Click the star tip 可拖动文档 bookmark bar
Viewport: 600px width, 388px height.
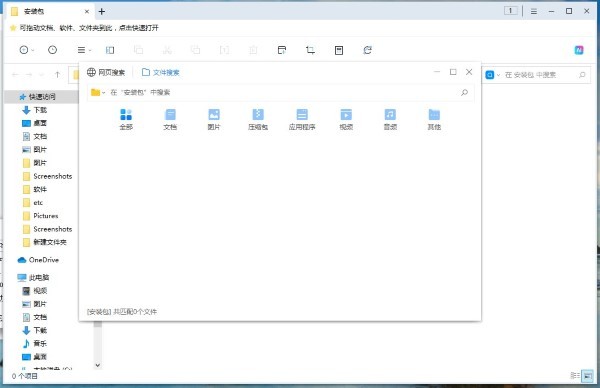point(84,28)
